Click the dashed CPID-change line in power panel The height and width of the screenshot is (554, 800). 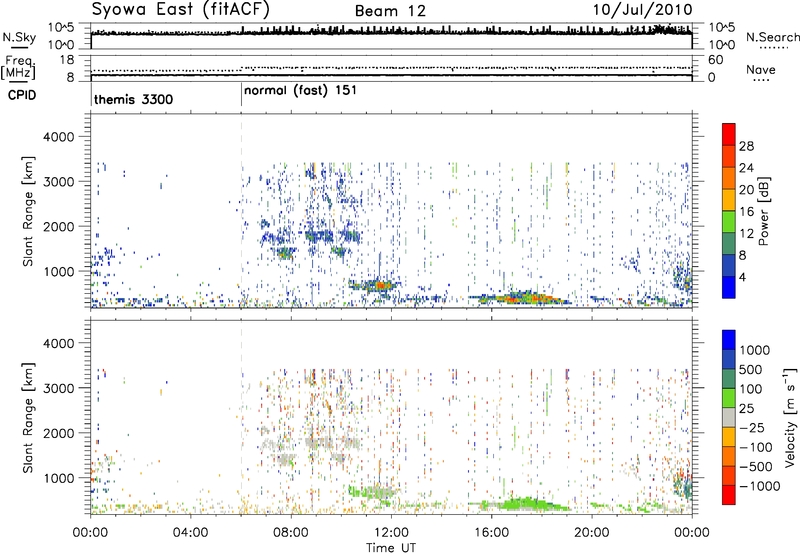241,211
